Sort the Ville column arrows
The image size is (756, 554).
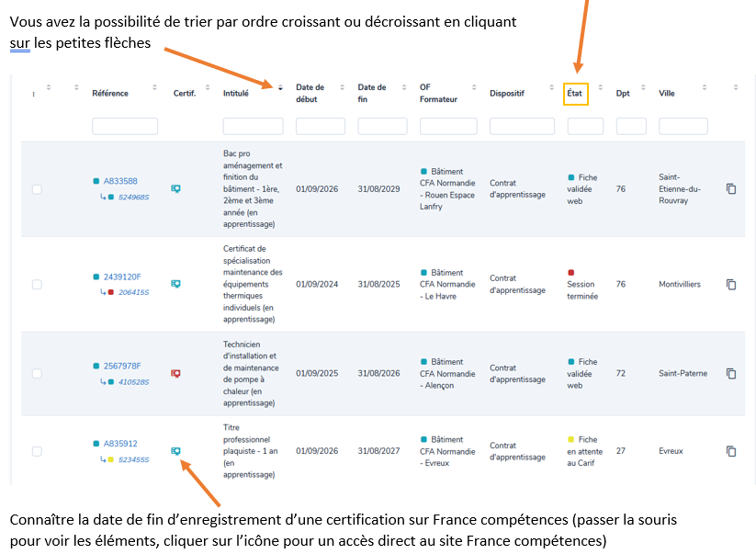[x=705, y=87]
